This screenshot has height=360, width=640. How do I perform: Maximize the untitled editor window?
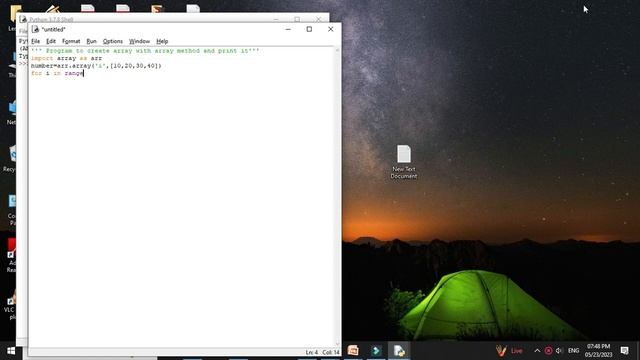(x=309, y=29)
